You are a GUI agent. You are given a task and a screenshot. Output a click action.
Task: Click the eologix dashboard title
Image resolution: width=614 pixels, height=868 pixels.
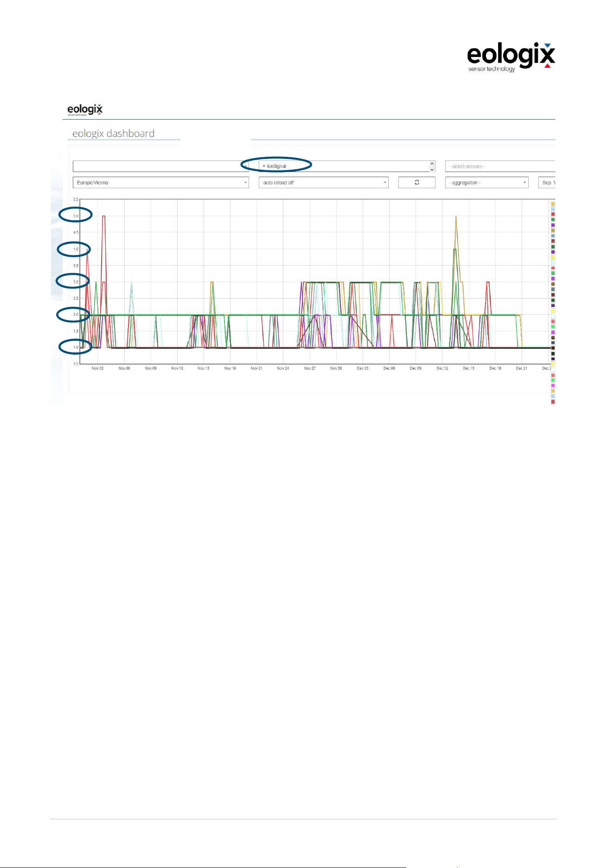[x=113, y=134]
